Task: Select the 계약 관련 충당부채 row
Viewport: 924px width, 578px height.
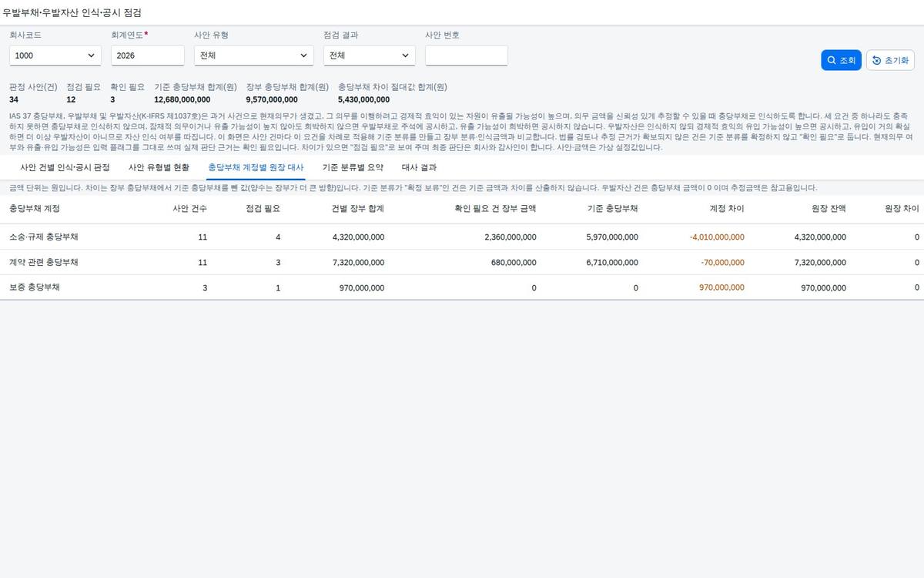Action: point(462,263)
